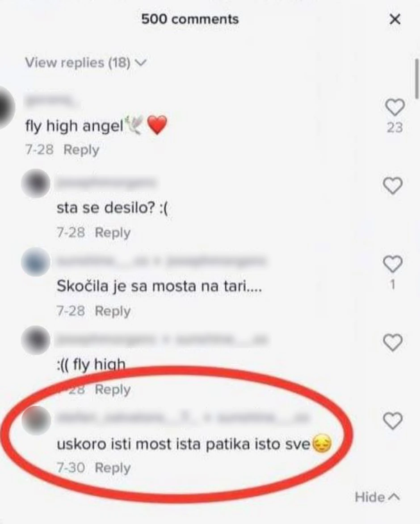Reply to "fly high angel" comment

[81, 150]
